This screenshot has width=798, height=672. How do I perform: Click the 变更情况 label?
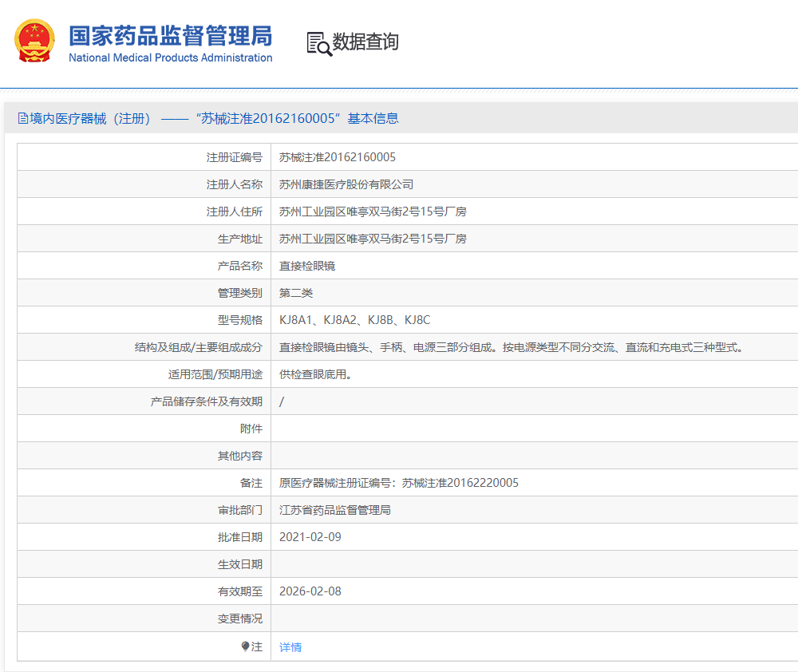point(239,619)
